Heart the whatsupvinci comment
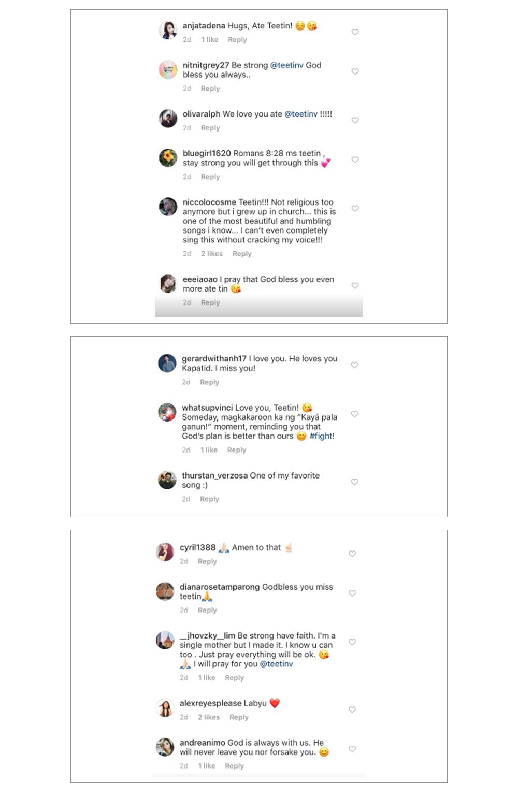Screen dimensions: 518x812 pos(355,414)
